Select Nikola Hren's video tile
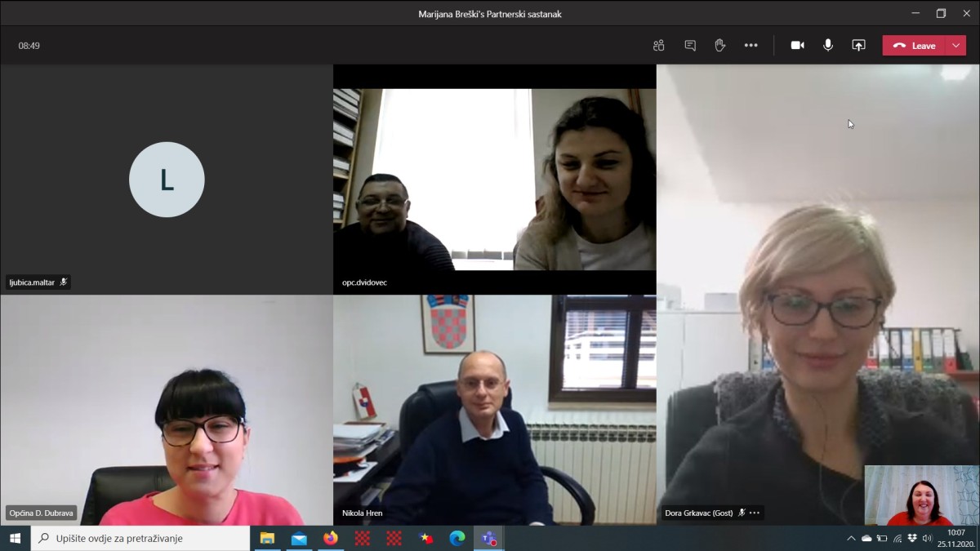This screenshot has width=980, height=551. (x=495, y=410)
